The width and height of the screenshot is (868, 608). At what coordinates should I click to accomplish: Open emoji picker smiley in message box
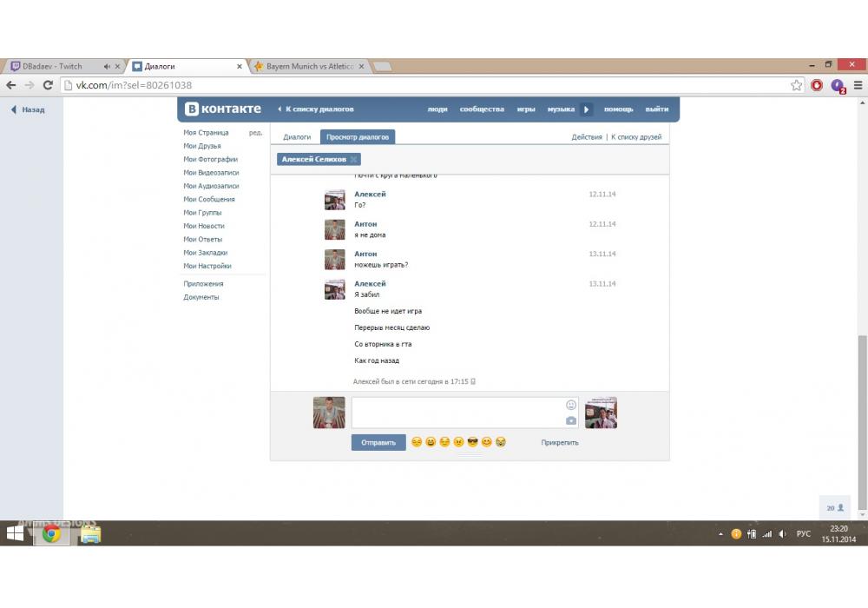571,405
